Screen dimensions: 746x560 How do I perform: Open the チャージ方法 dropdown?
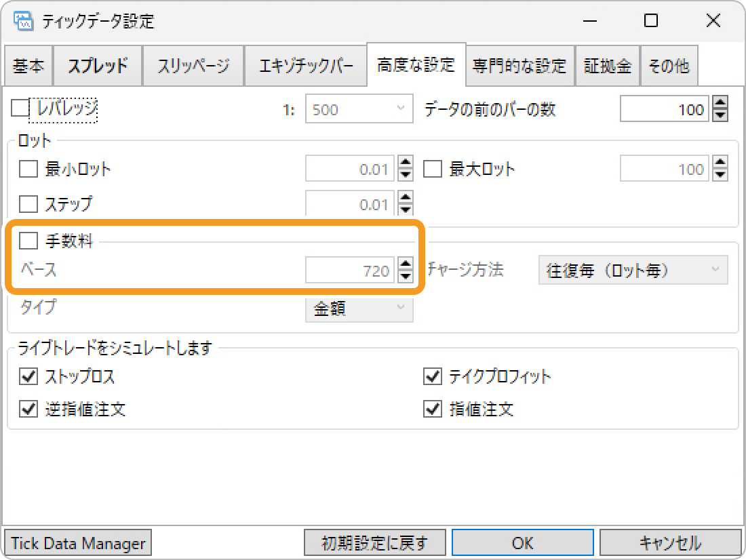[x=633, y=271]
